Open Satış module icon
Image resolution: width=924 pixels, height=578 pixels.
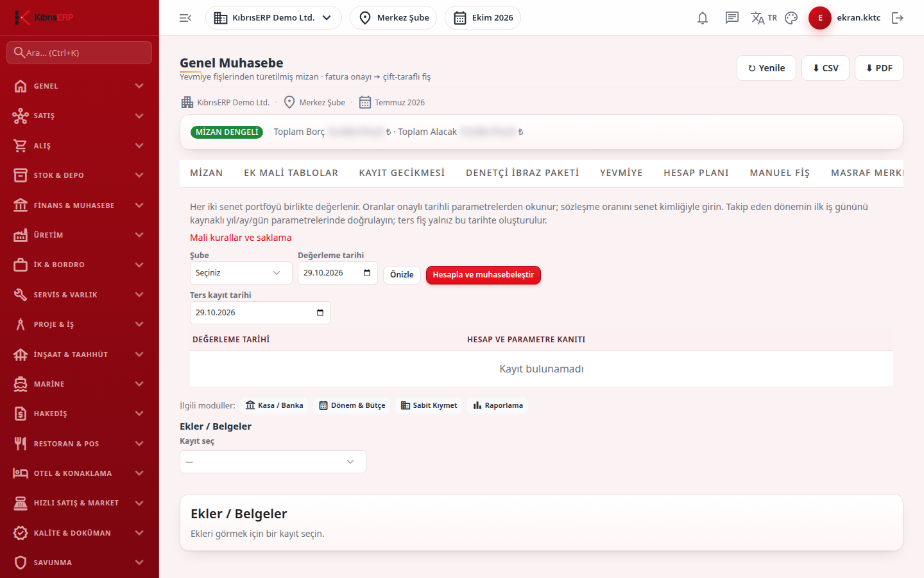tap(21, 116)
